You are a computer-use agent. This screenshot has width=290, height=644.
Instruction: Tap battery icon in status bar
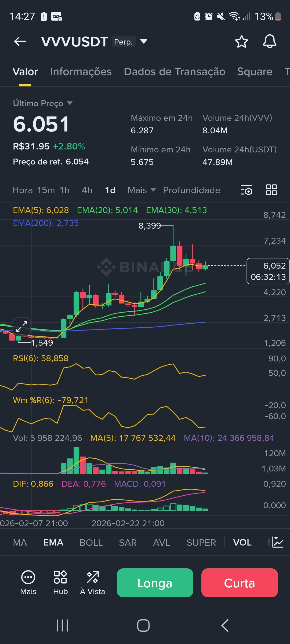tap(278, 16)
